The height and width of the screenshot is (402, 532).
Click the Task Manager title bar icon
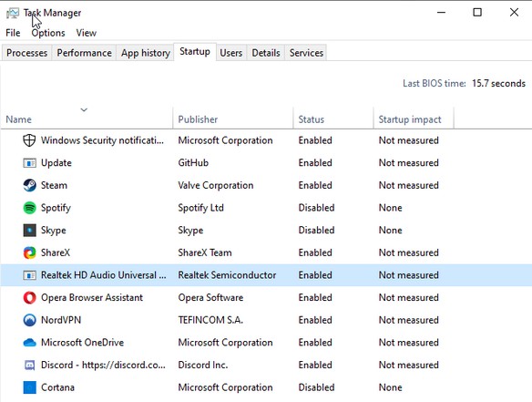(x=13, y=13)
